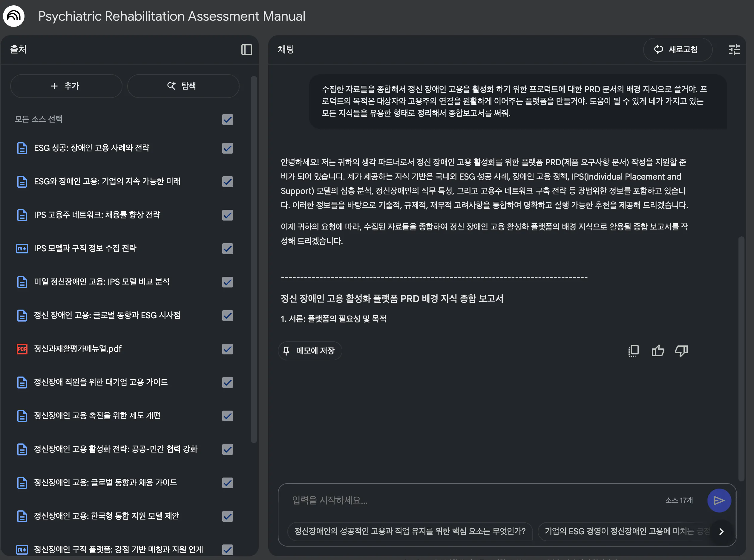Send the message with the arrow icon
The height and width of the screenshot is (560, 754).
coord(719,500)
